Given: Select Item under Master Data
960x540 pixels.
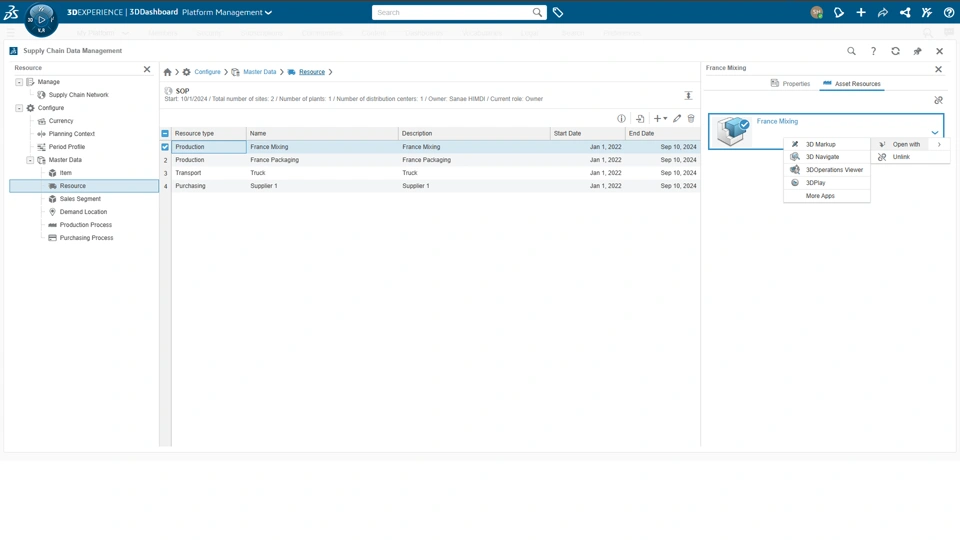Looking at the screenshot, I should pos(66,173).
